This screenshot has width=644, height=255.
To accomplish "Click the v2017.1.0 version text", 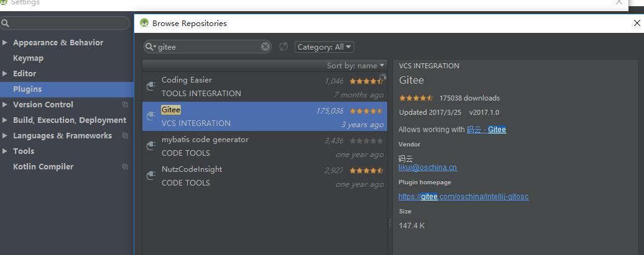I will [484, 112].
